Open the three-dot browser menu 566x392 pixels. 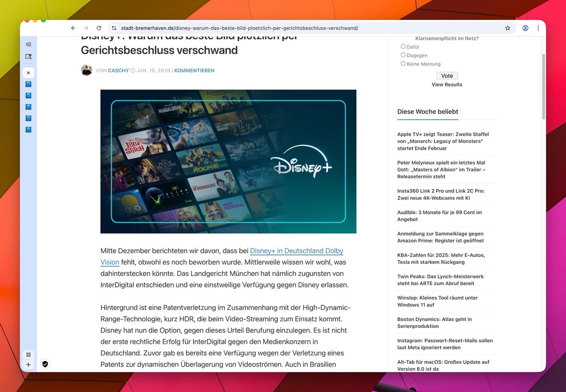coord(538,28)
